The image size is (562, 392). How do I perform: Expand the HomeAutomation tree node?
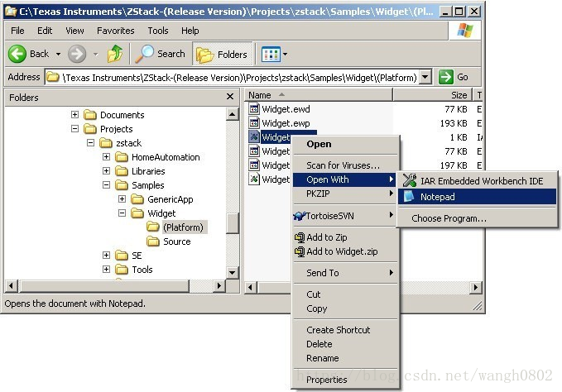pos(106,157)
